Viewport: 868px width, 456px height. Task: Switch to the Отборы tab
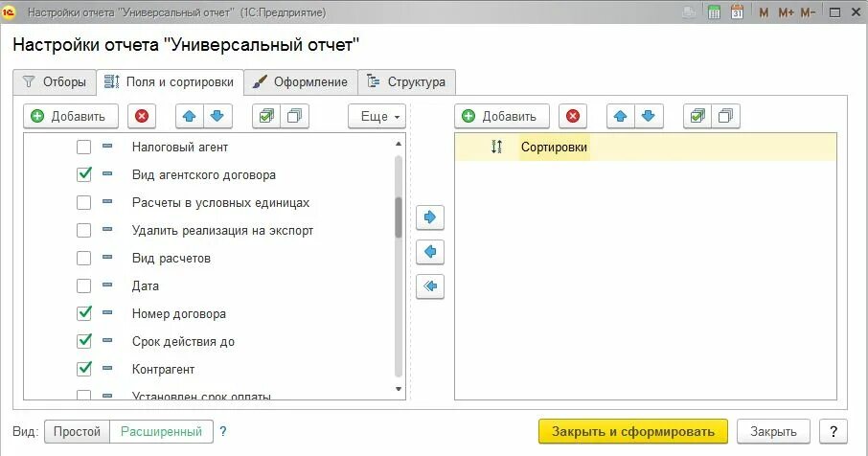[x=55, y=81]
